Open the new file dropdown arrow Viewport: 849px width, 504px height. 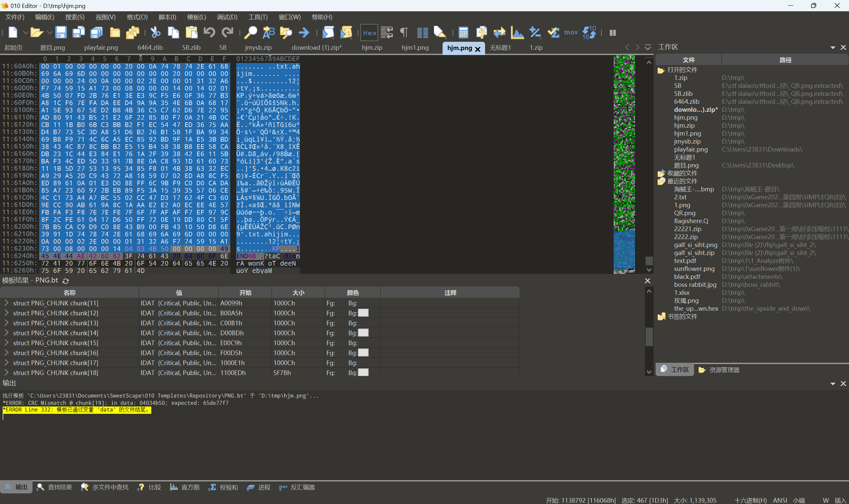[26, 32]
